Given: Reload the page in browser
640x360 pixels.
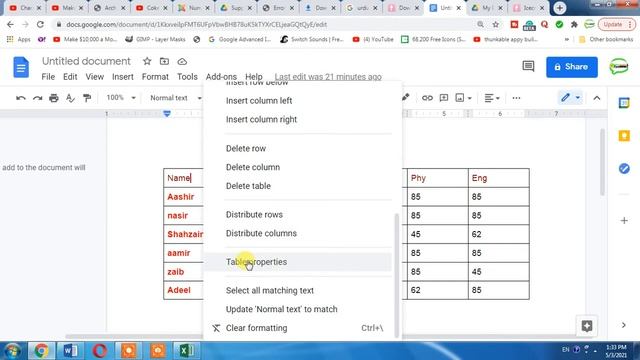Looking at the screenshot, I should tap(40, 24).
